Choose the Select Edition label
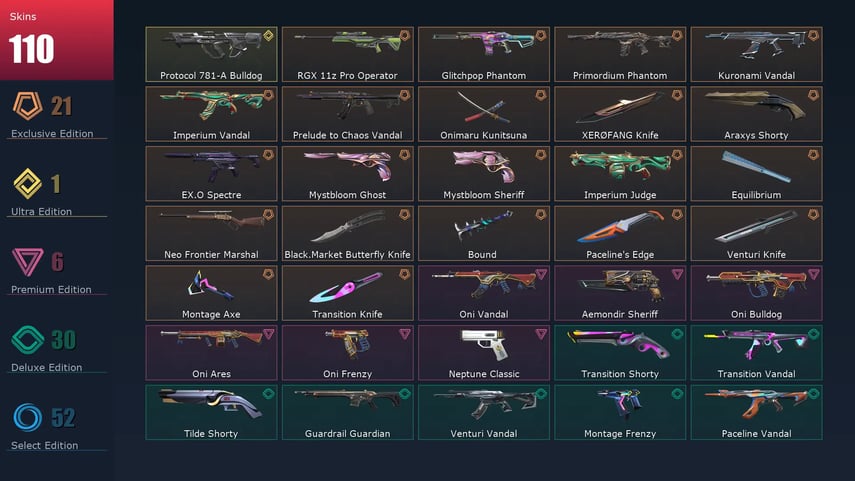 click(x=45, y=446)
